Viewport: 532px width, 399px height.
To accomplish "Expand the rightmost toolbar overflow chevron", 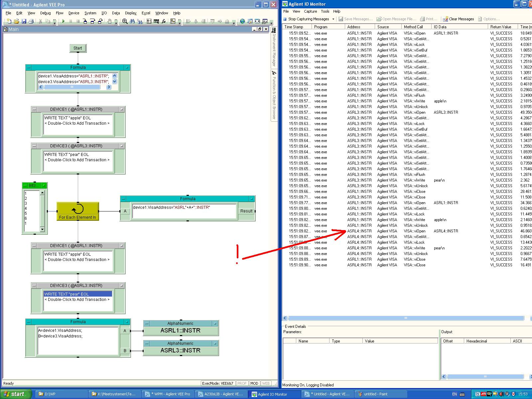I will 272,23.
